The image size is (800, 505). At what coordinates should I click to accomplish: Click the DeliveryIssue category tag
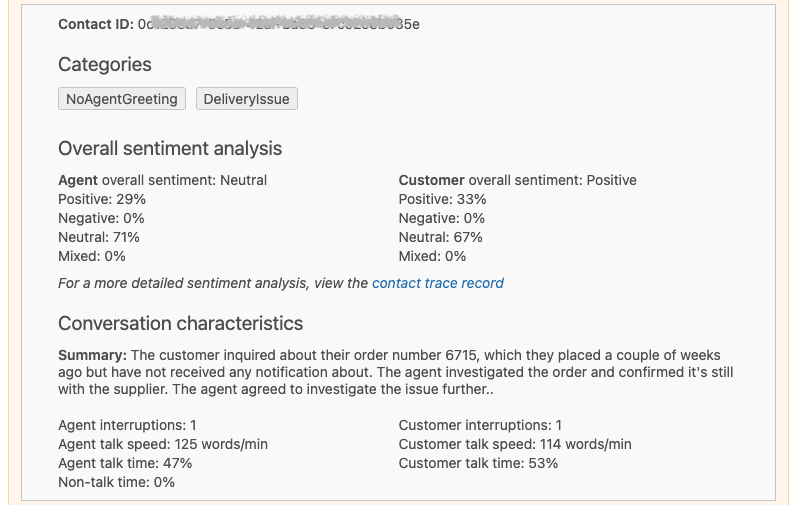(x=246, y=99)
